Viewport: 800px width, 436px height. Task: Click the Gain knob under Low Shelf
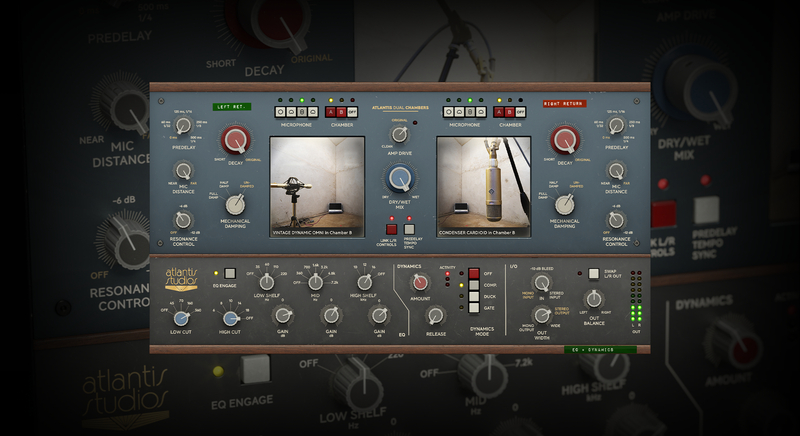[283, 316]
